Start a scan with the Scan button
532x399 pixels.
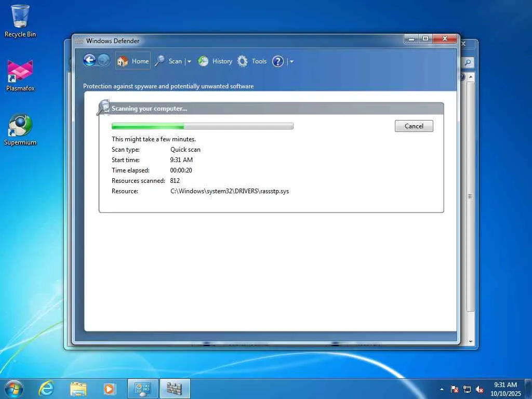pyautogui.click(x=169, y=61)
